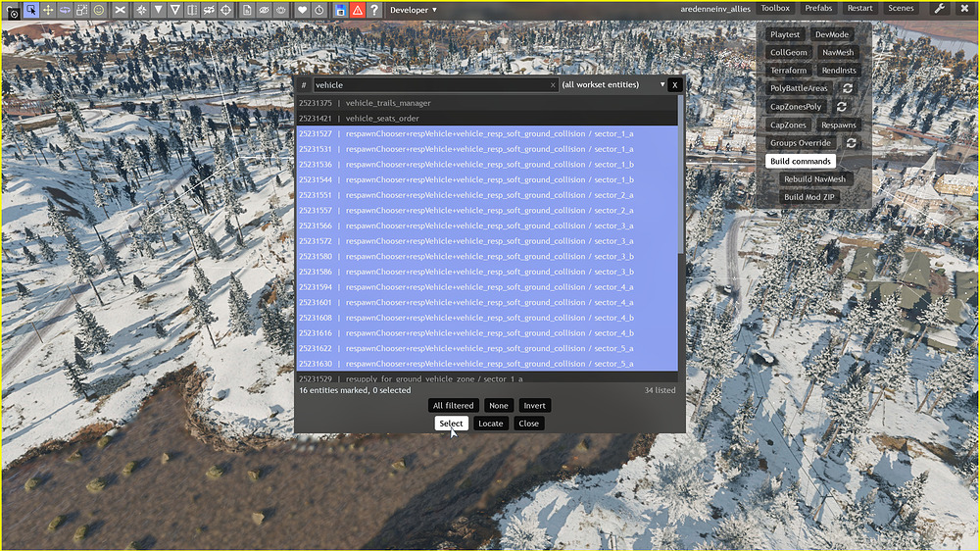Activate the yellow move tool
Screen dimensions: 980x551
pyautogui.click(x=48, y=9)
